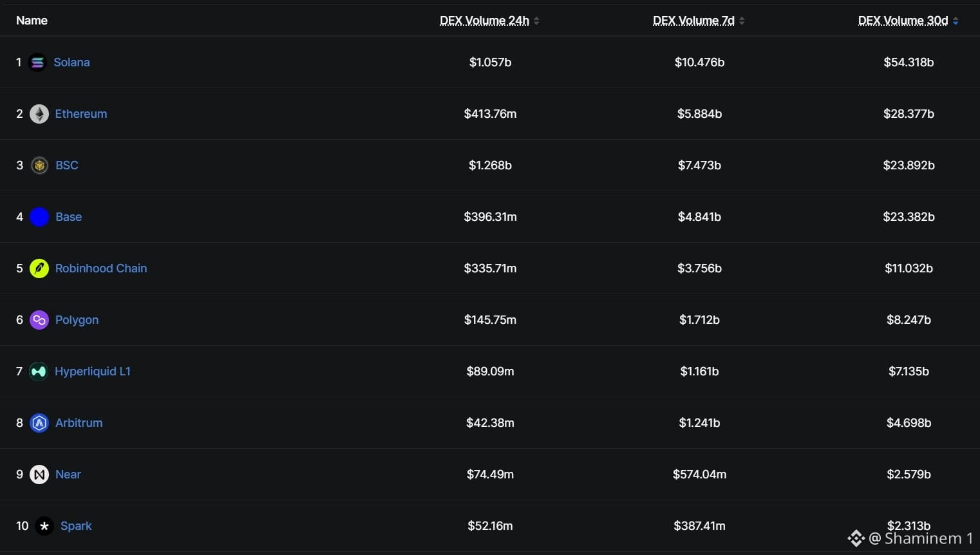Viewport: 980px width, 555px height.
Task: Open the Hyperliquid L1 link
Action: [x=93, y=372]
